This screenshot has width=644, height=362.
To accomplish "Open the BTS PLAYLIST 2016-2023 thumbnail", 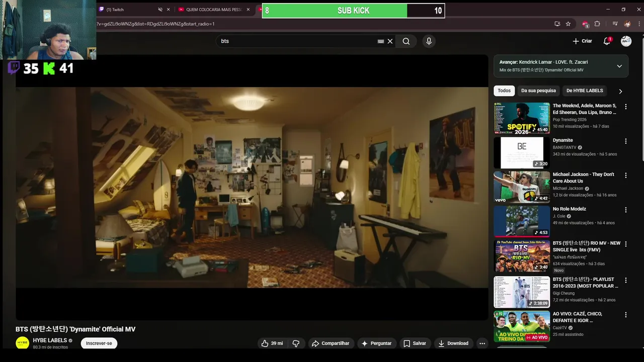I will point(522,292).
